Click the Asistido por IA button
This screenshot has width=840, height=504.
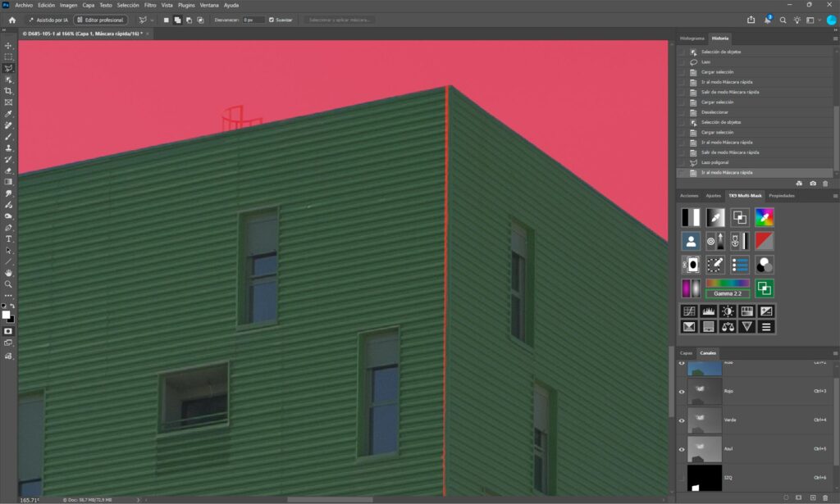(48, 20)
